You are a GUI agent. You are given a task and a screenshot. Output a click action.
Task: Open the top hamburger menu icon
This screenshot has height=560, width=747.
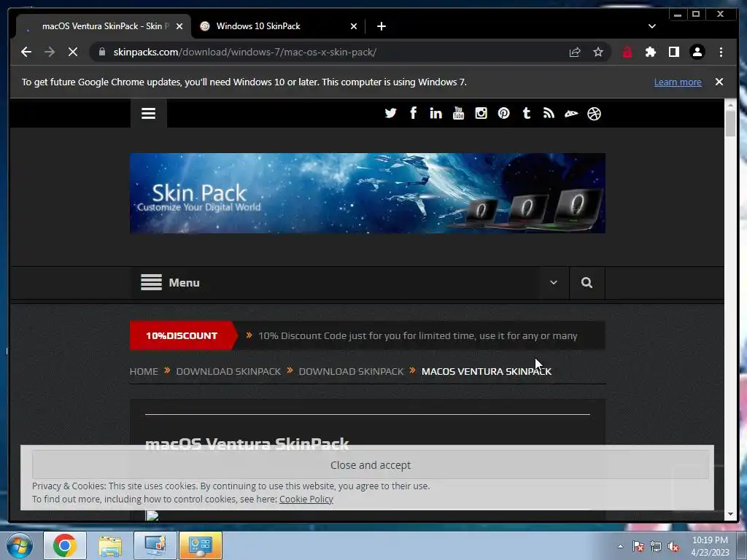point(148,113)
